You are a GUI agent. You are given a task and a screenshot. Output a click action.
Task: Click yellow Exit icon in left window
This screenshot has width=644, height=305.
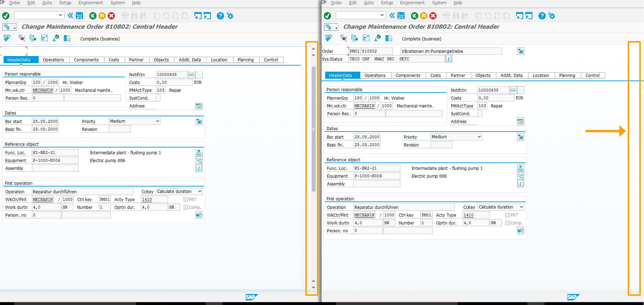(102, 16)
